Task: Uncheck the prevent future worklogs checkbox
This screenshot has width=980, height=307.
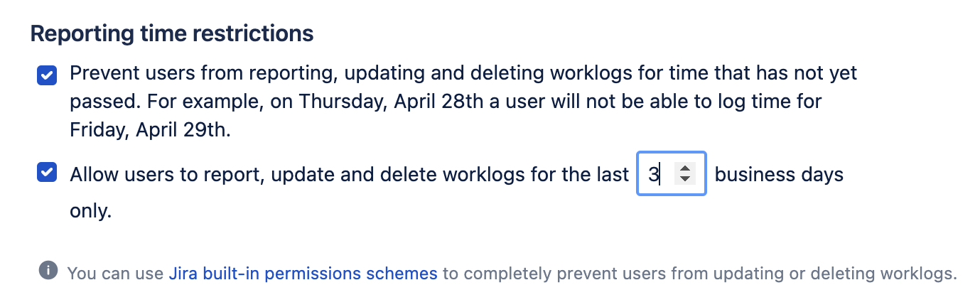Action: tap(47, 75)
